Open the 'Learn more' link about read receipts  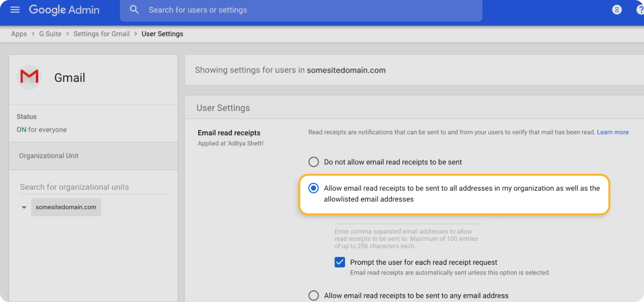point(613,132)
